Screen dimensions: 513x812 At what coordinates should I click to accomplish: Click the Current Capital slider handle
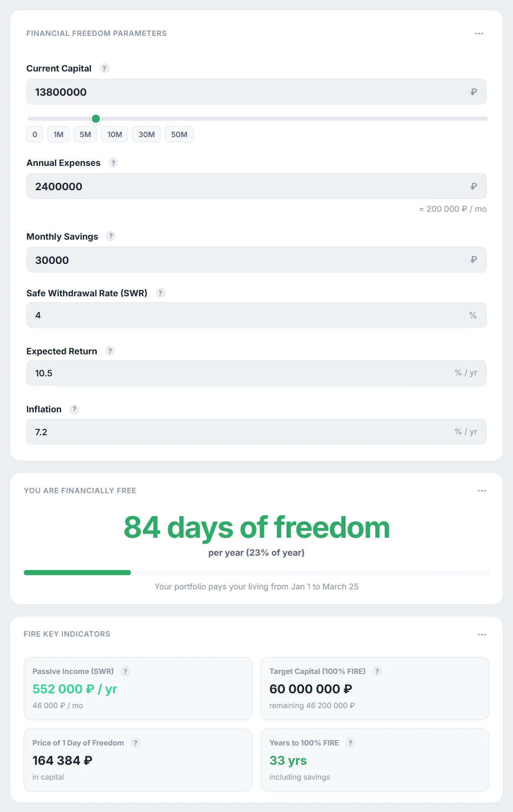point(96,119)
